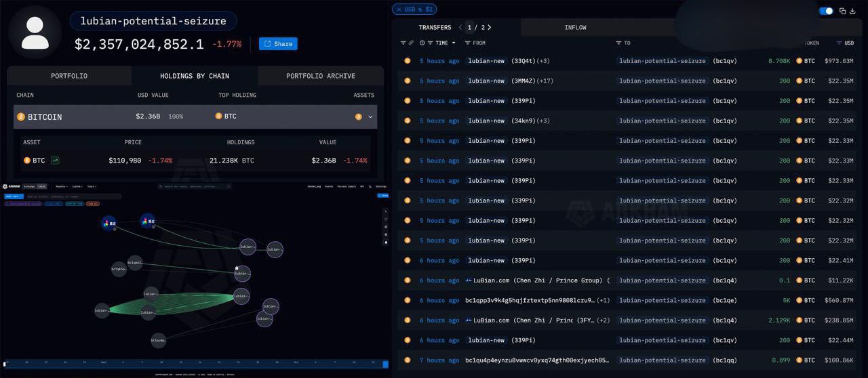The height and width of the screenshot is (378, 868).
Task: Open the TIME column sort dropdown
Action: click(x=454, y=43)
